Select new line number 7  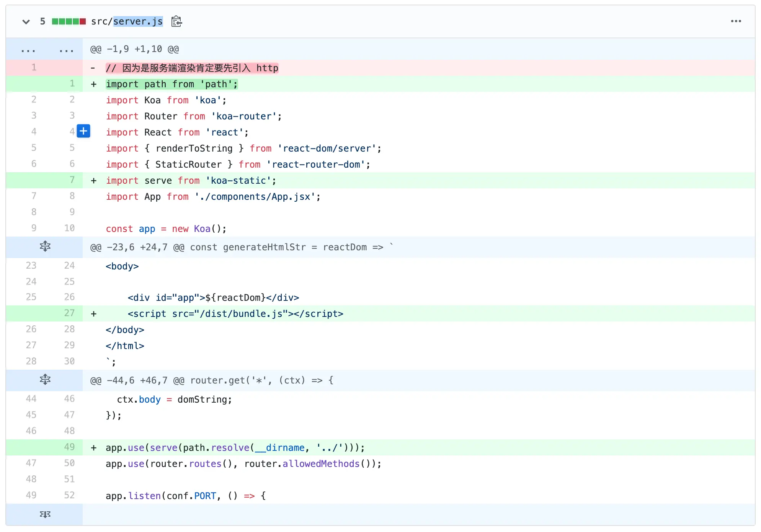coord(72,180)
